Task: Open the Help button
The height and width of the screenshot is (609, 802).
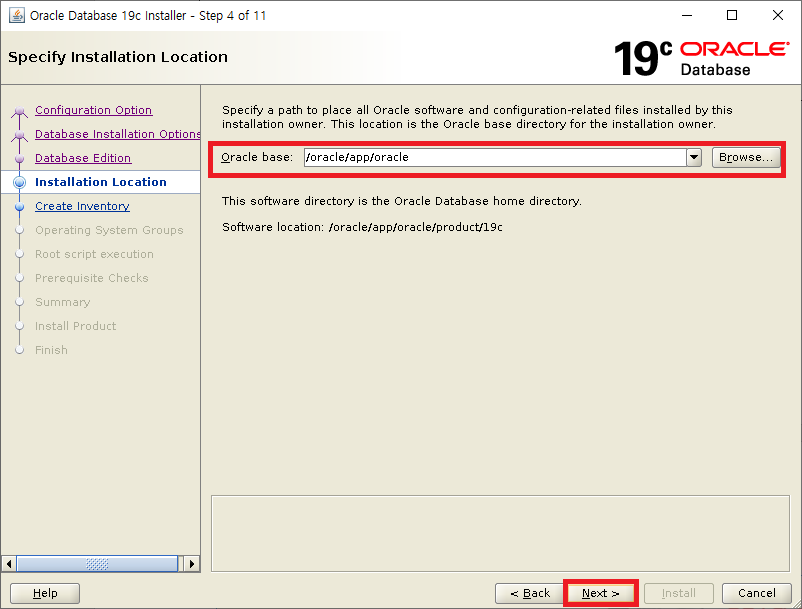Action: coord(45,593)
